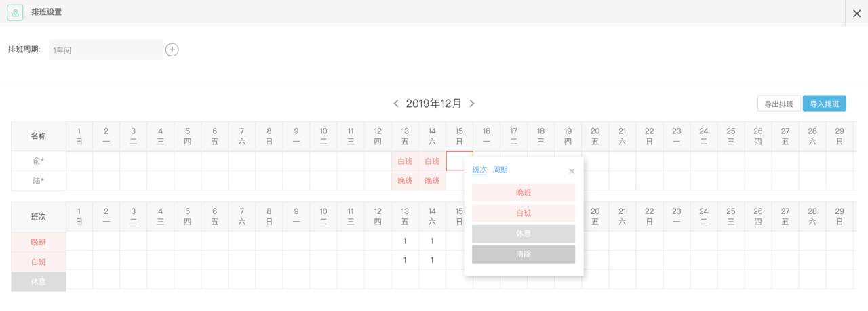This screenshot has width=868, height=311.
Task: Close the shift popup with X
Action: click(x=572, y=171)
